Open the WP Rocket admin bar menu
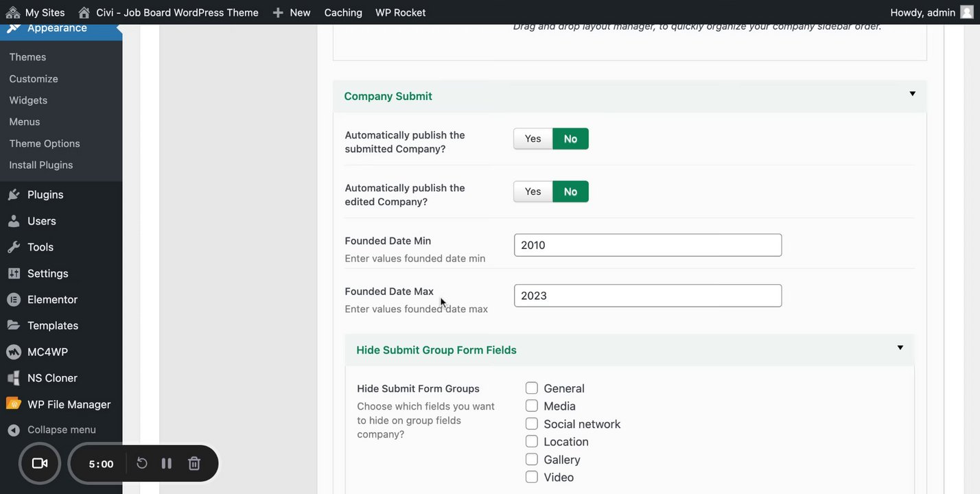Image resolution: width=980 pixels, height=494 pixels. (400, 12)
